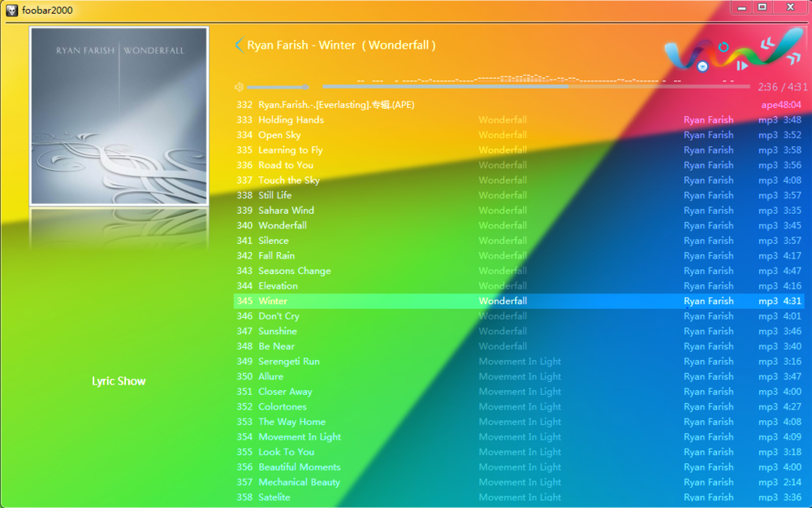Image resolution: width=812 pixels, height=508 pixels.
Task: Select track 354 Movement In Light
Action: [x=520, y=436]
